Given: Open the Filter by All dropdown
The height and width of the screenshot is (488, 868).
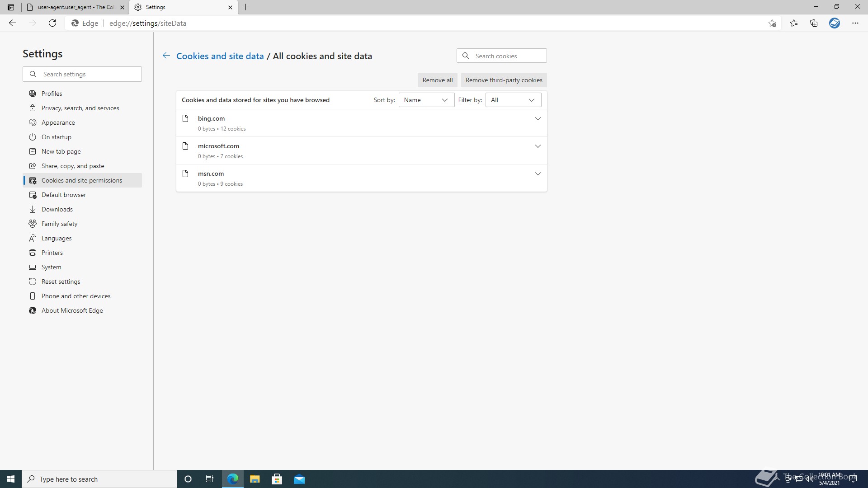Looking at the screenshot, I should click(513, 100).
